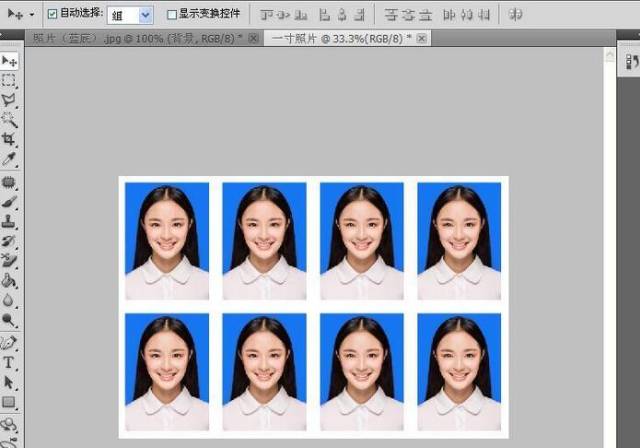Close the 一寸照片 document tab
The width and height of the screenshot is (640, 448).
[422, 38]
